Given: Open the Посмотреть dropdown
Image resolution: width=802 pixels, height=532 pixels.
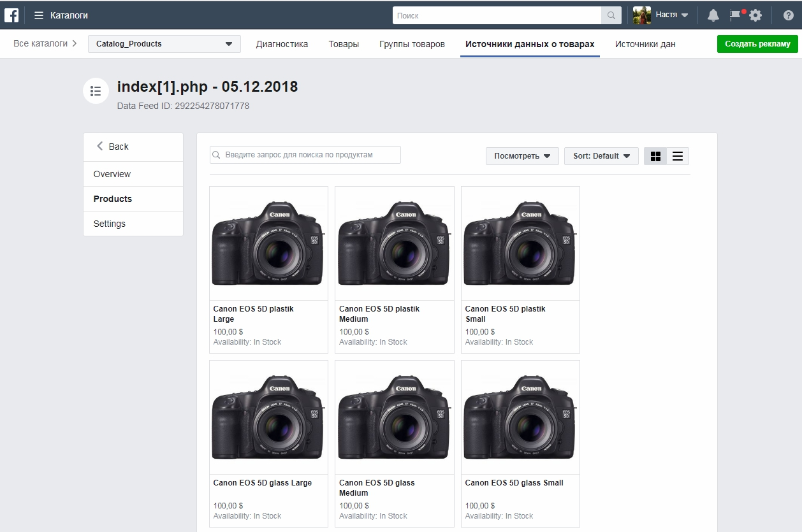Looking at the screenshot, I should tap(522, 156).
